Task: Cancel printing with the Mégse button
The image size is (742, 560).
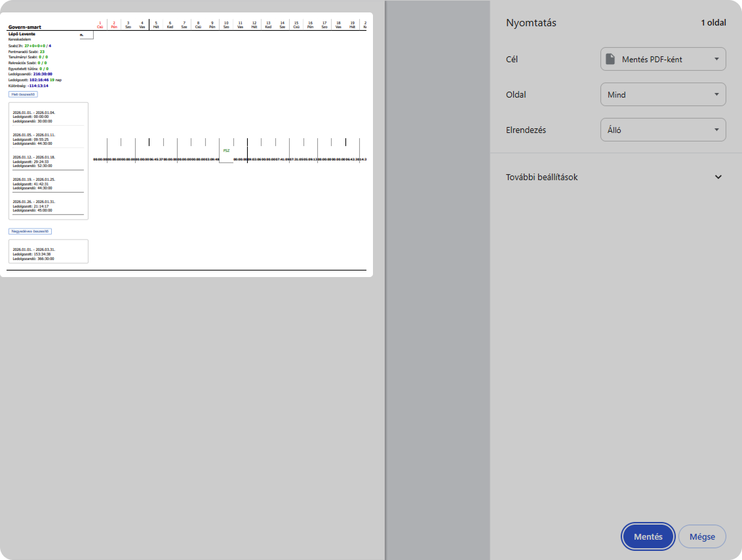Action: pyautogui.click(x=701, y=536)
